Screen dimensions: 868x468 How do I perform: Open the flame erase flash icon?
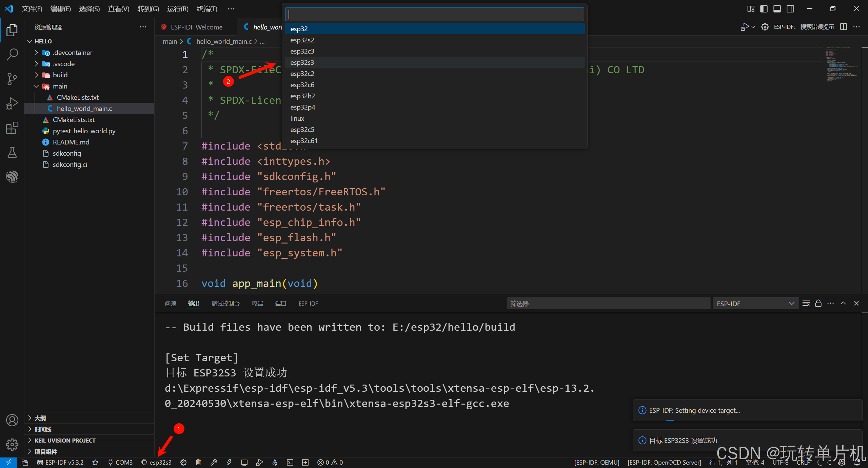274,462
